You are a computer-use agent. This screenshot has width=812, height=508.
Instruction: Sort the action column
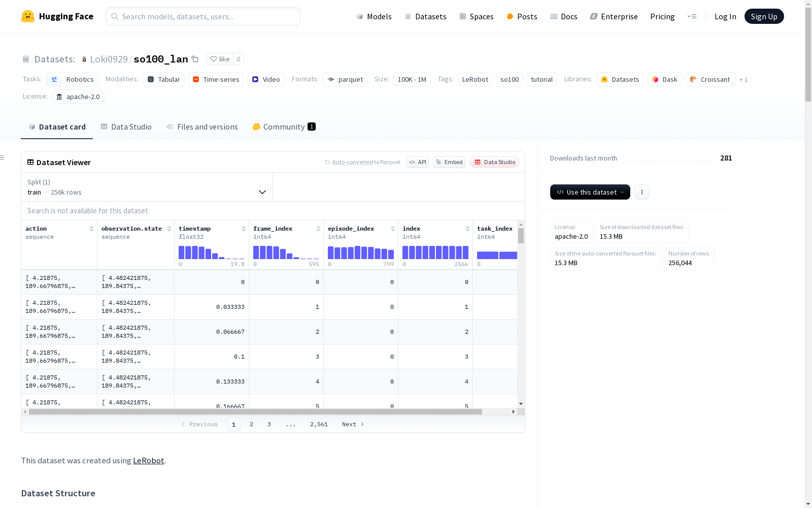point(91,229)
